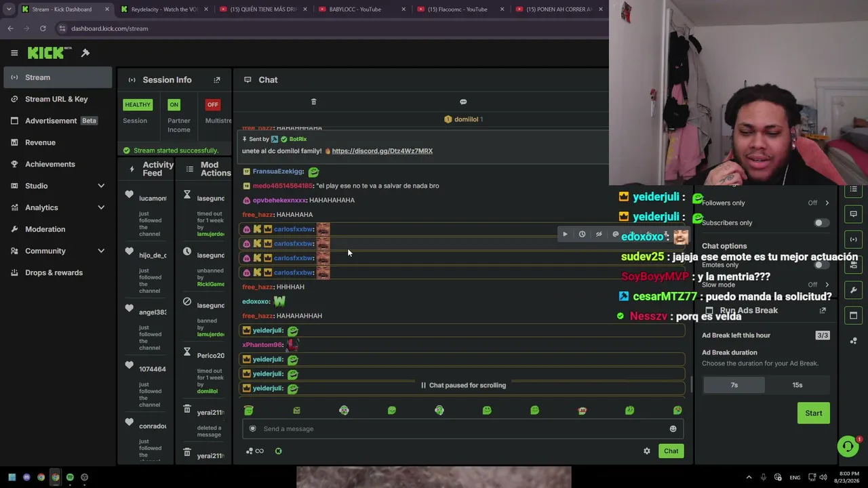Open the Slow mode options chevron
The width and height of the screenshot is (868, 488).
point(827,285)
